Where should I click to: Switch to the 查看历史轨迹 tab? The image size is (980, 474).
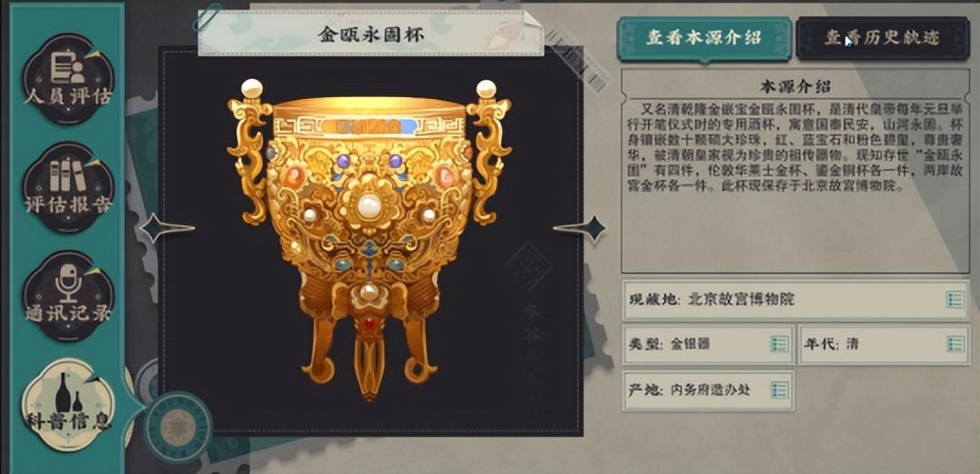(x=883, y=38)
